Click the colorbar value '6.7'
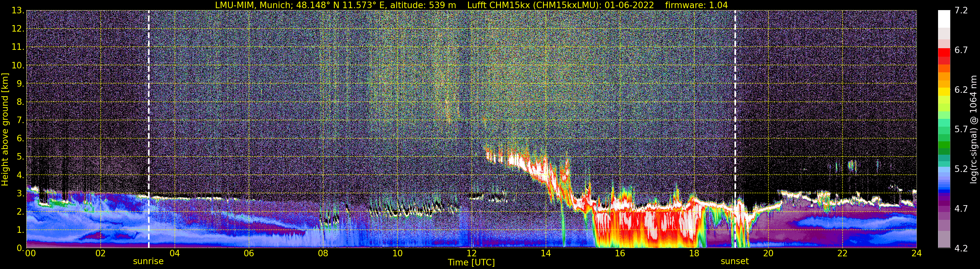 tap(961, 50)
